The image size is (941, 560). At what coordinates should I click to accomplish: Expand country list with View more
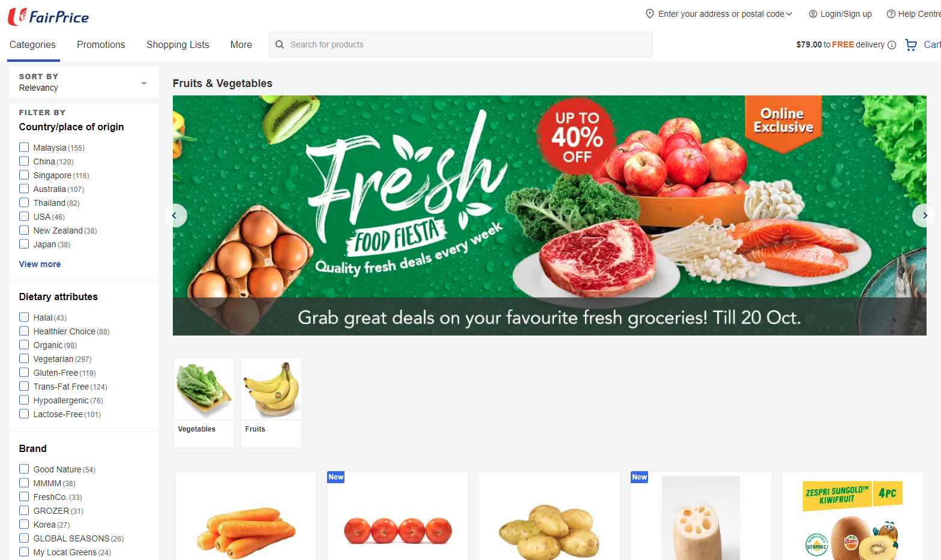pyautogui.click(x=40, y=264)
